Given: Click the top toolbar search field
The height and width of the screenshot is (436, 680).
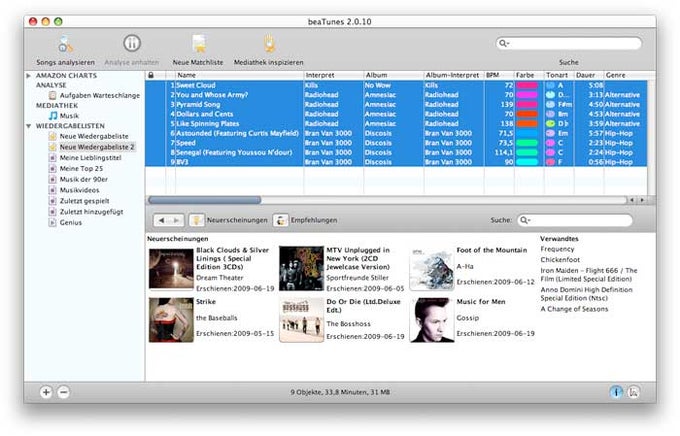Looking at the screenshot, I should pos(569,43).
